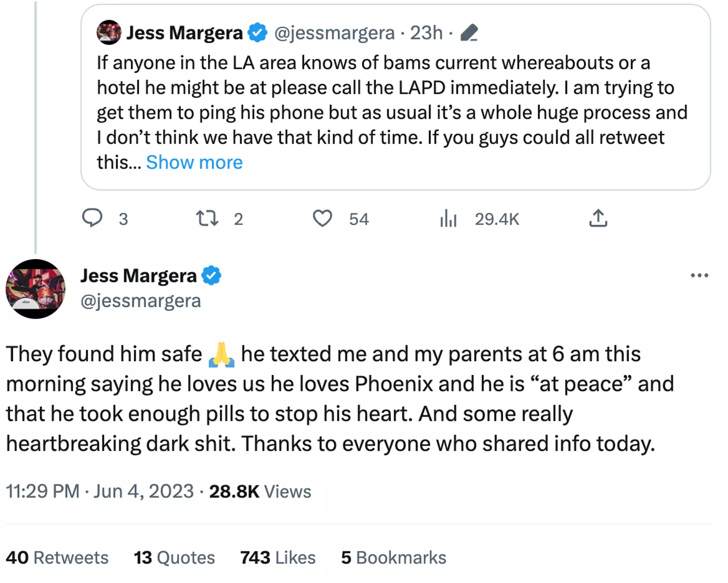Open the view analytics bar chart icon

[448, 219]
